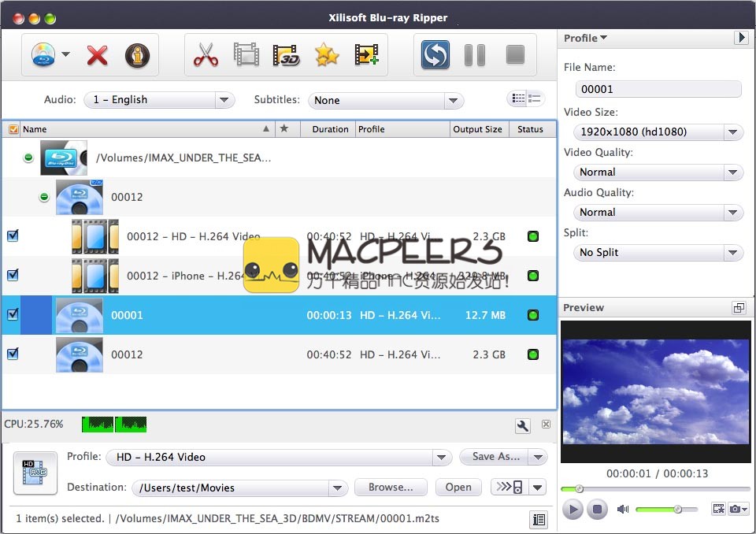The height and width of the screenshot is (534, 756).
Task: Open the Profile panel header menu
Action: (585, 38)
